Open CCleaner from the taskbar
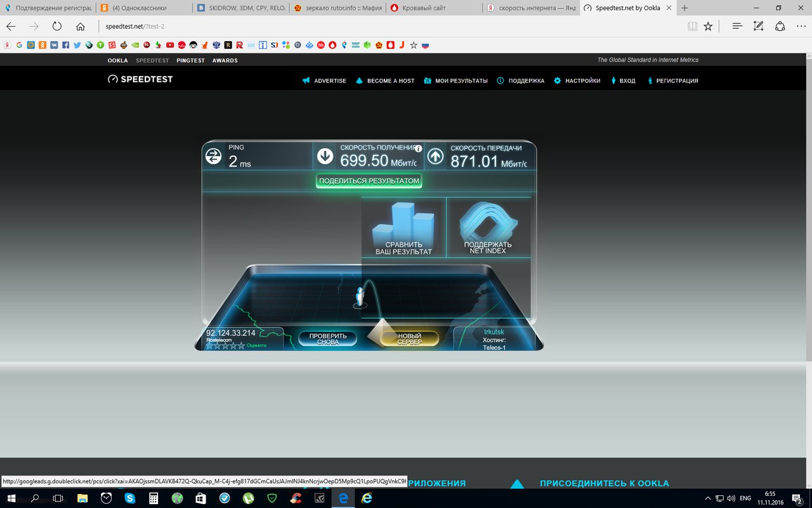 click(296, 498)
